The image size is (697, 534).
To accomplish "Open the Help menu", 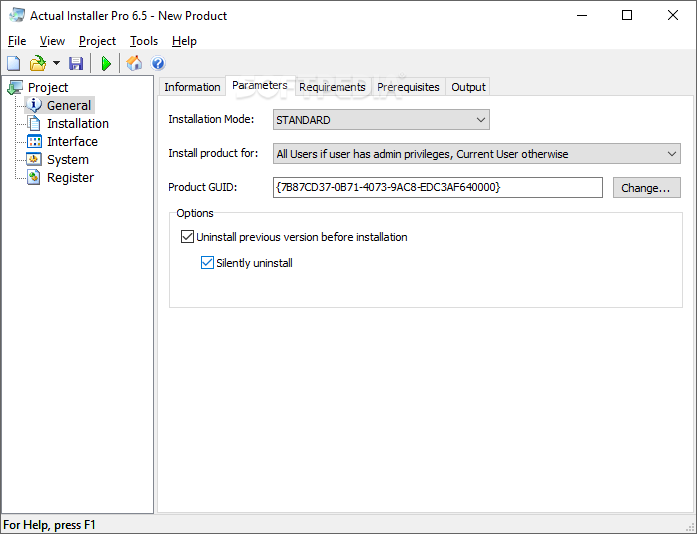I will tap(184, 41).
